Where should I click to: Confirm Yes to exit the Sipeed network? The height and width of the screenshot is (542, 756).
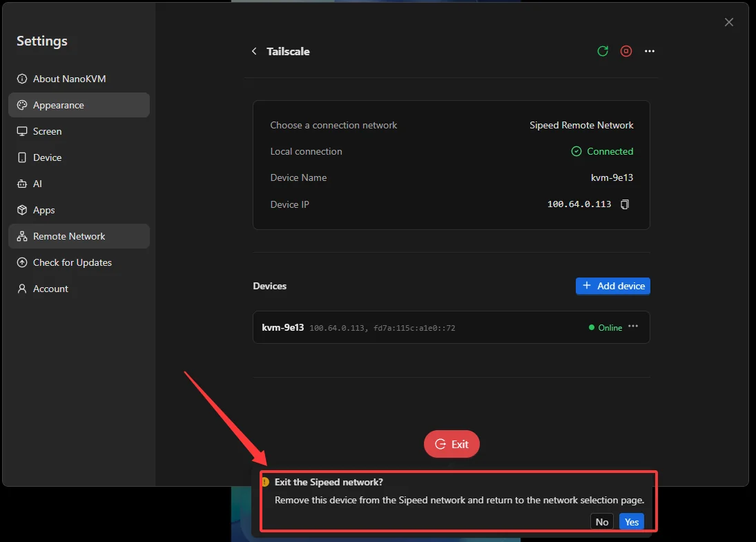(x=632, y=522)
